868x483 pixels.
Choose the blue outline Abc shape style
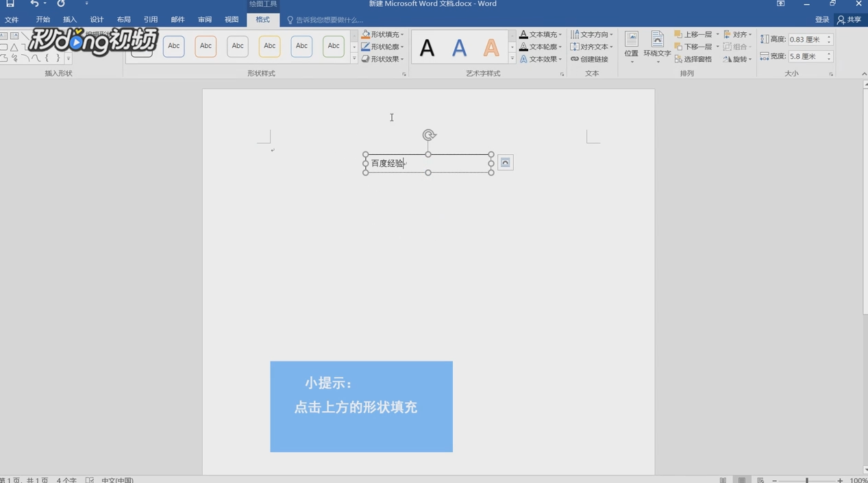click(174, 46)
